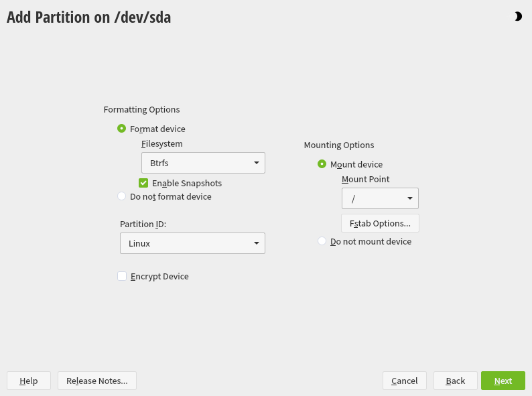The image size is (532, 396).
Task: Enable the Encrypt Device checkbox
Action: (122, 276)
